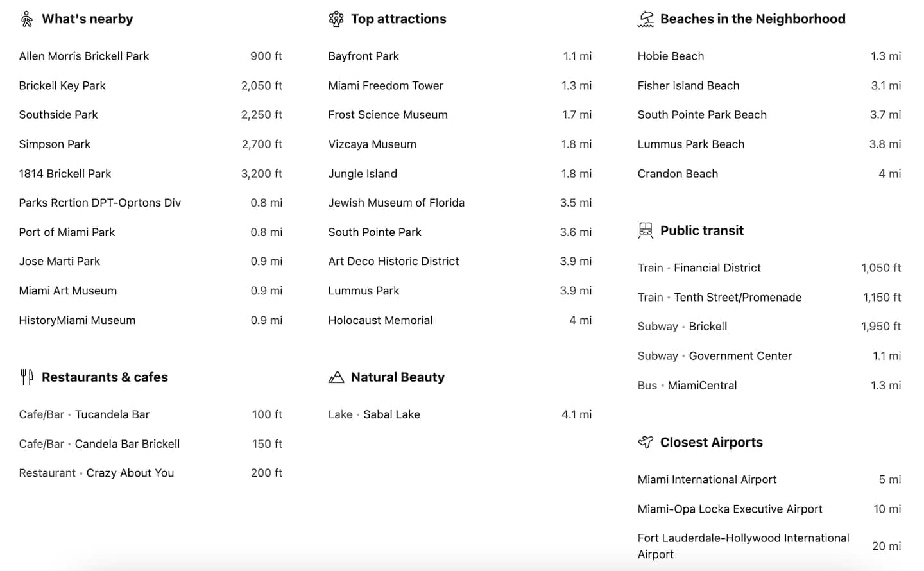Click "HistoryMiami Museum" entry

[77, 320]
